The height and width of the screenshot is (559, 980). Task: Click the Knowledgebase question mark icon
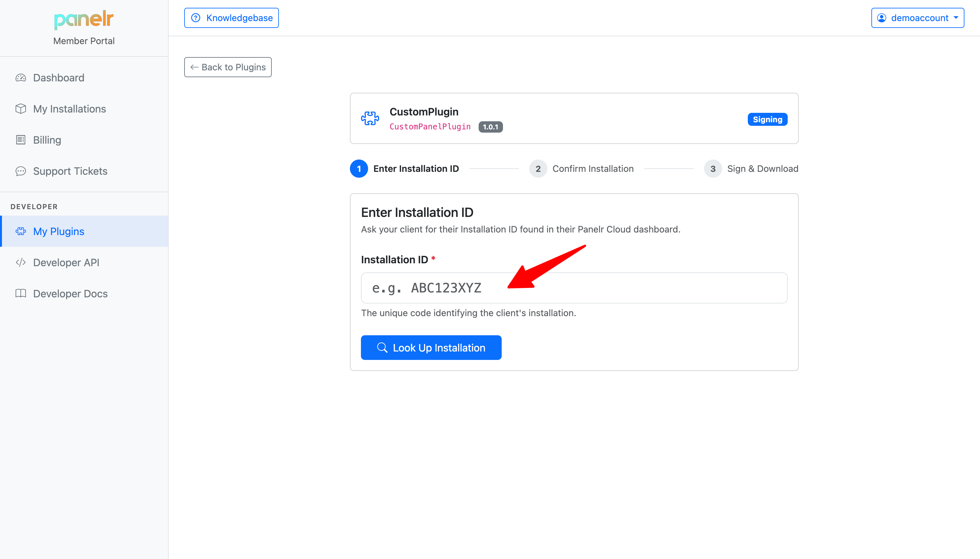pyautogui.click(x=196, y=18)
